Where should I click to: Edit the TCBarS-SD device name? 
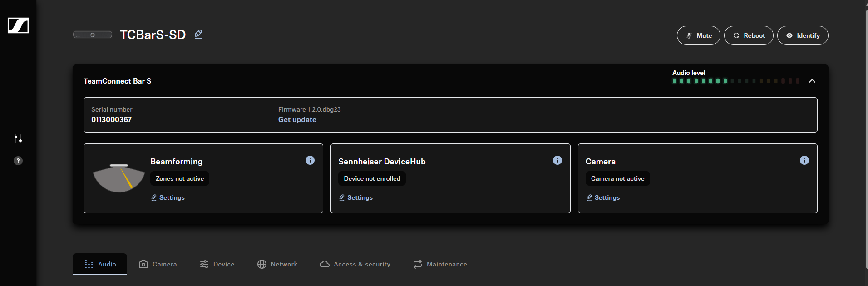(198, 34)
